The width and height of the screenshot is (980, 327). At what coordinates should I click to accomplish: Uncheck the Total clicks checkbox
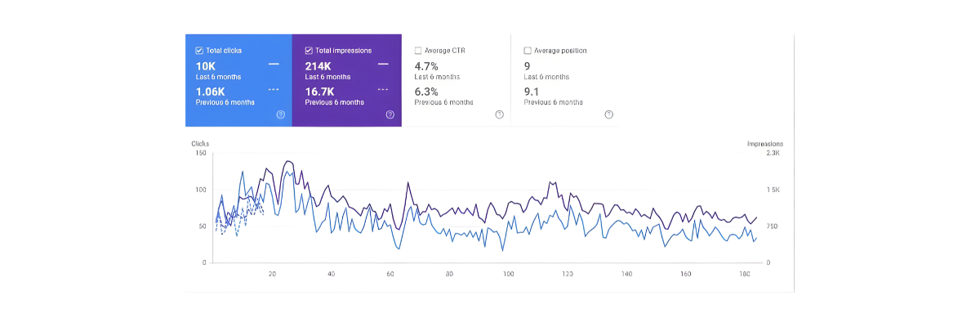pyautogui.click(x=199, y=51)
